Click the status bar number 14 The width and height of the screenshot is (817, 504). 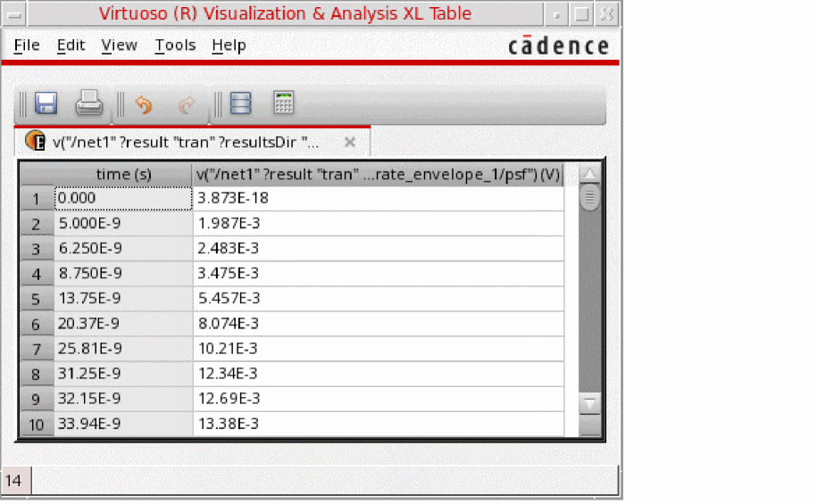point(14,481)
